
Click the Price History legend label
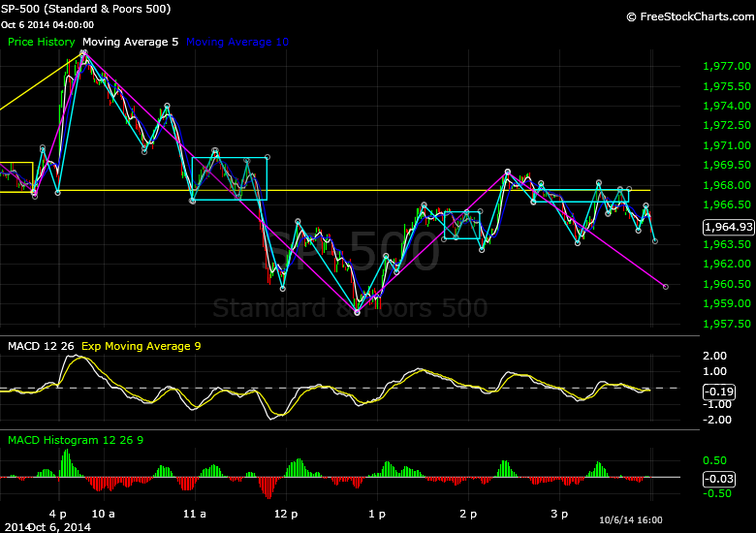(x=41, y=43)
